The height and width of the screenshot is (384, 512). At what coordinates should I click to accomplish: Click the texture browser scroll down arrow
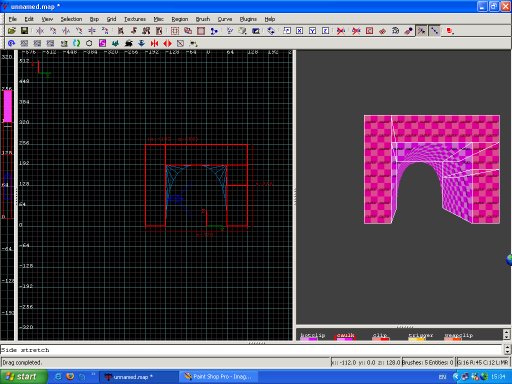[x=507, y=337]
